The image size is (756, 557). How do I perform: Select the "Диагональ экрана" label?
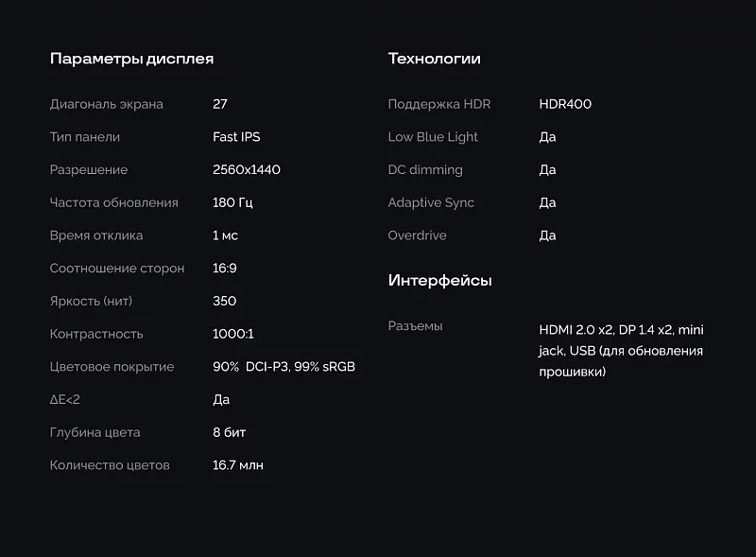click(106, 104)
